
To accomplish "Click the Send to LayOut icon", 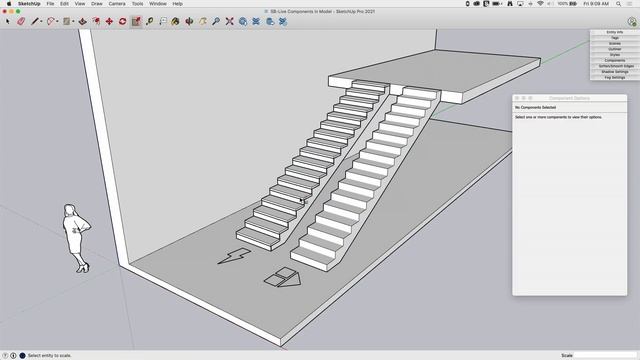I will click(x=270, y=21).
